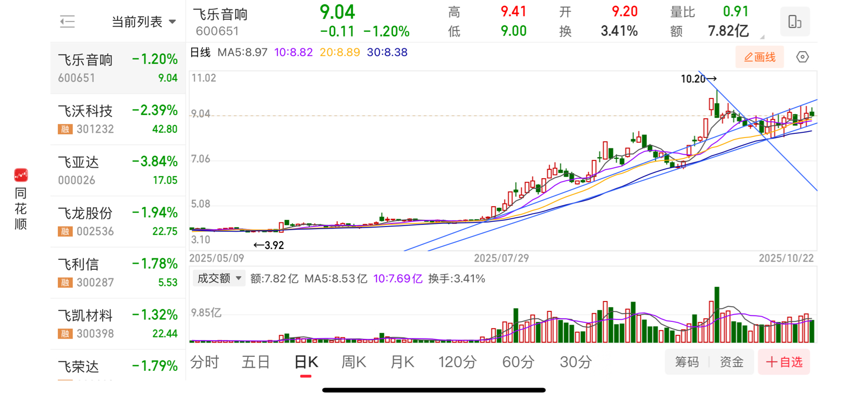The image size is (868, 400).
Task: Click the orange MA 20:8.89 label
Action: (x=340, y=53)
